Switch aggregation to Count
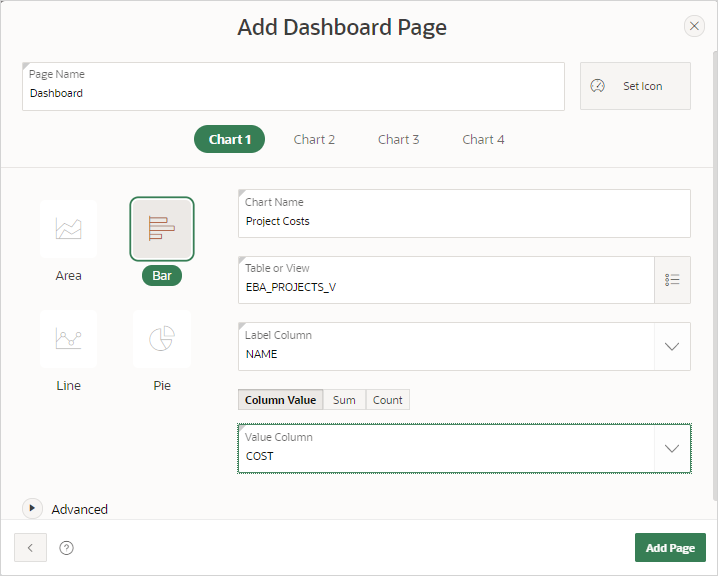 click(388, 400)
